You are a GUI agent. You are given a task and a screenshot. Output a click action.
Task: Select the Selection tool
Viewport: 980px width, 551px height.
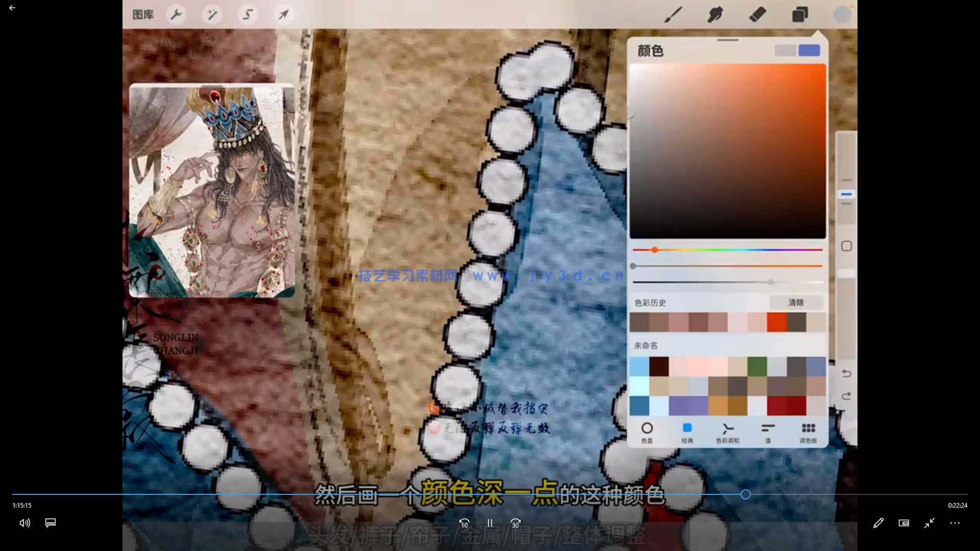coord(248,14)
